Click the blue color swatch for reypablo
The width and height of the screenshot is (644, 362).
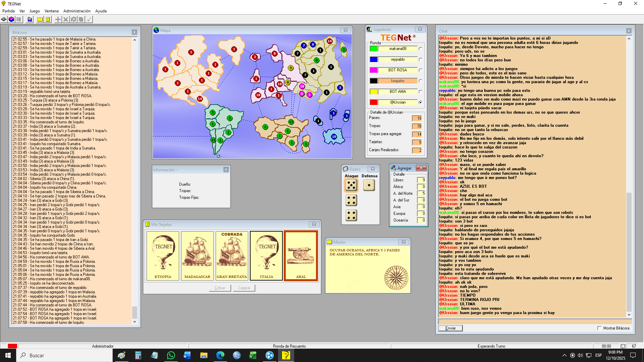373,59
